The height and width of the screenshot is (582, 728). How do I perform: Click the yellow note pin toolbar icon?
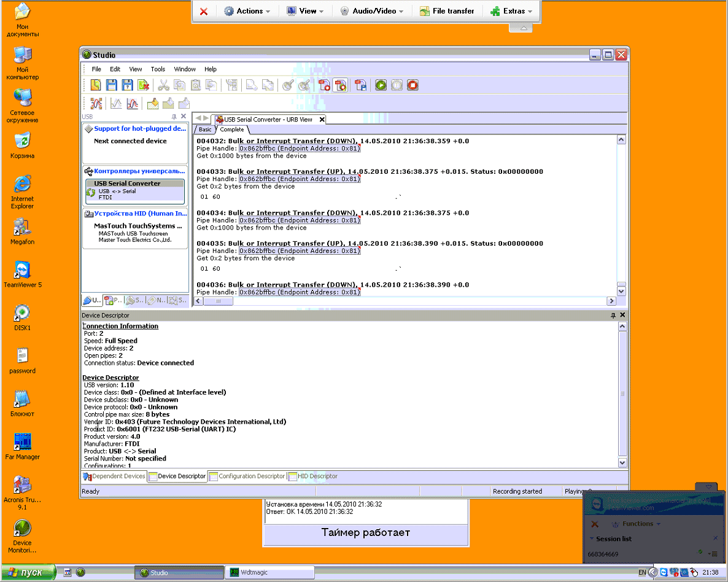(152, 103)
